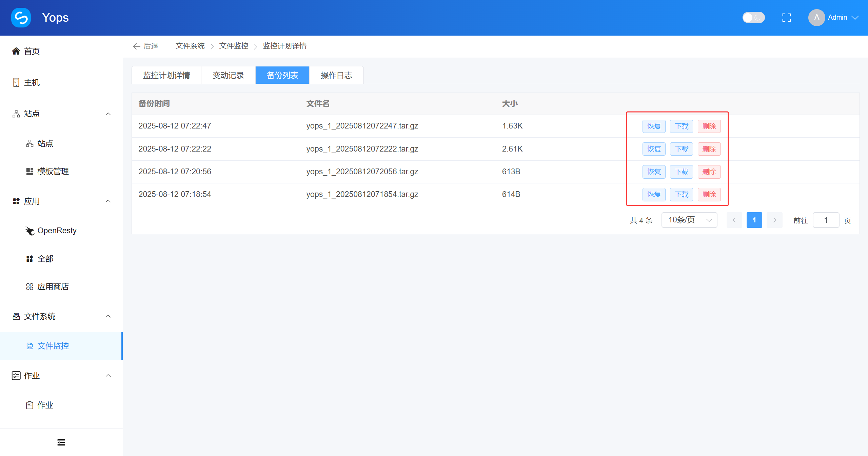Click the home icon labeled 首页
The image size is (868, 456).
coord(16,51)
